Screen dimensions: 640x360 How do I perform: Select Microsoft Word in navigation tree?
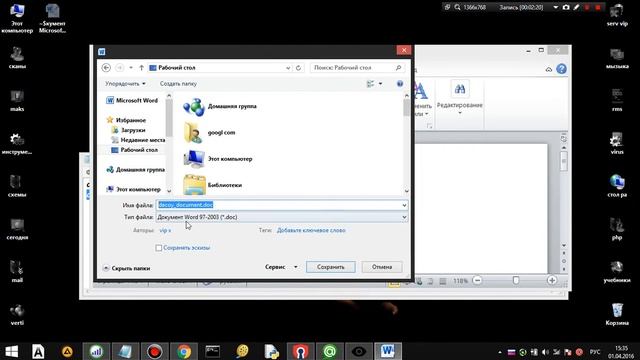click(132, 100)
